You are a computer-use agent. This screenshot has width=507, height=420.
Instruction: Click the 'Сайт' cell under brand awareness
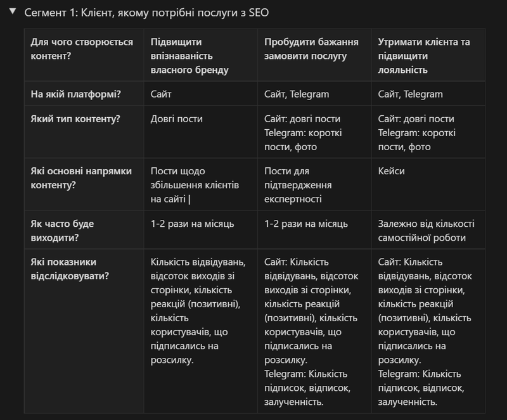[x=201, y=94]
